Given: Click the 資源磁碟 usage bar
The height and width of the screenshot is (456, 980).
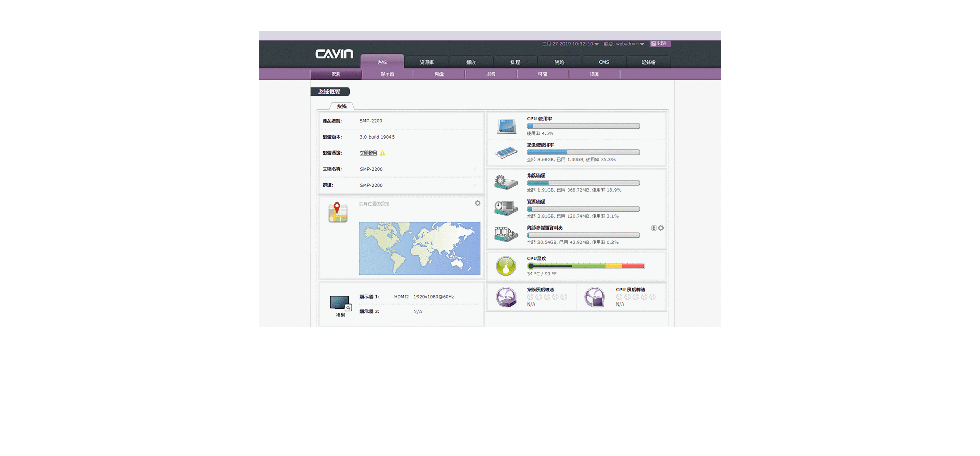Looking at the screenshot, I should [583, 209].
